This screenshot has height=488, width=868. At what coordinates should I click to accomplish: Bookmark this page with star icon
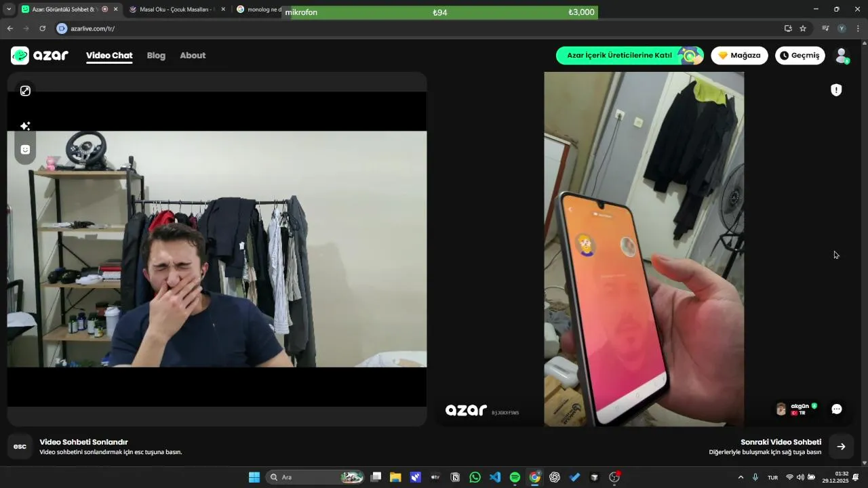[803, 28]
